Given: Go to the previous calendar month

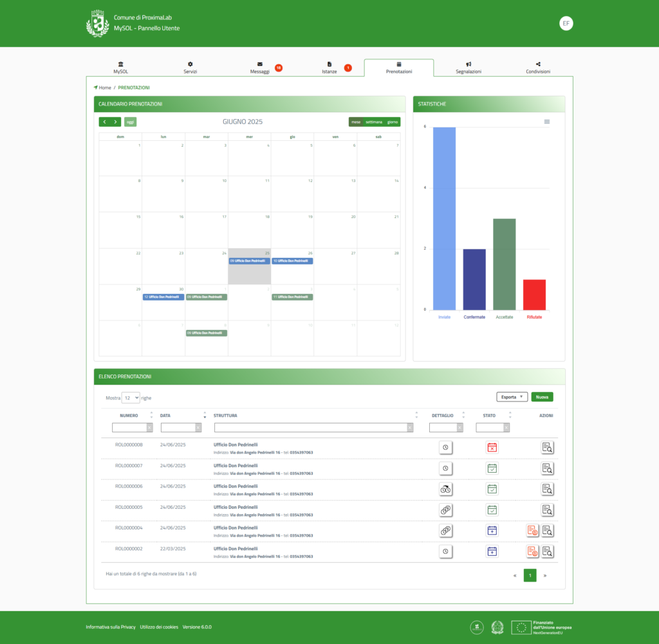Looking at the screenshot, I should coord(104,122).
